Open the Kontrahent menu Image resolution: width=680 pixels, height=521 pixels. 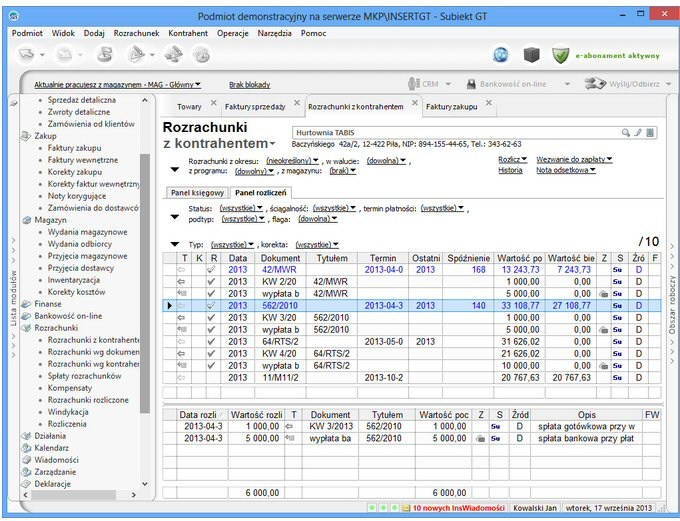point(188,33)
